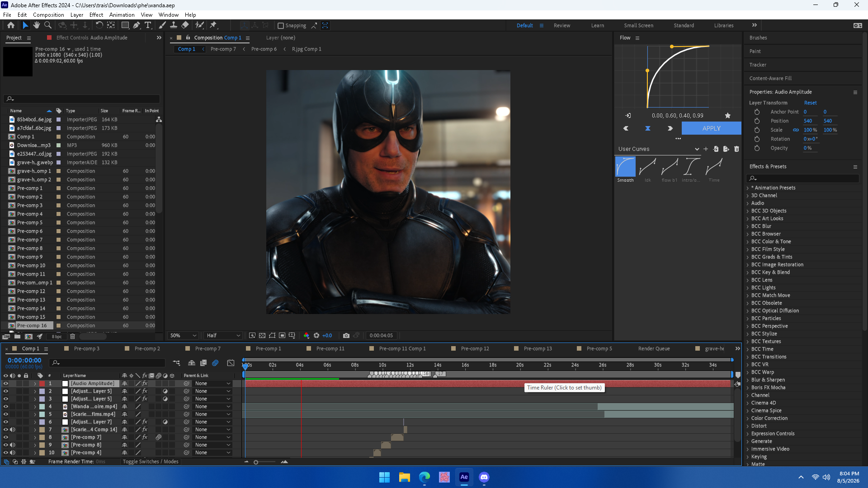Select the Eraser tool
Screen dimensions: 868x488
tap(185, 25)
